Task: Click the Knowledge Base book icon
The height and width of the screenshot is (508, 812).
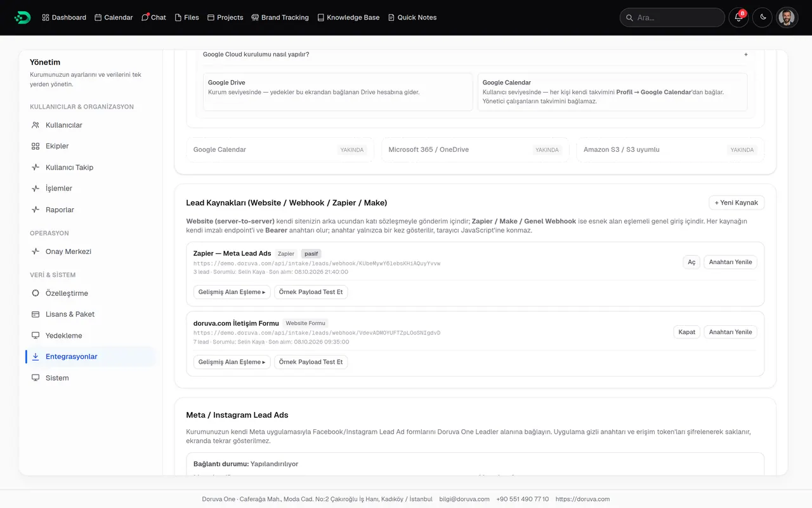Action: click(321, 18)
